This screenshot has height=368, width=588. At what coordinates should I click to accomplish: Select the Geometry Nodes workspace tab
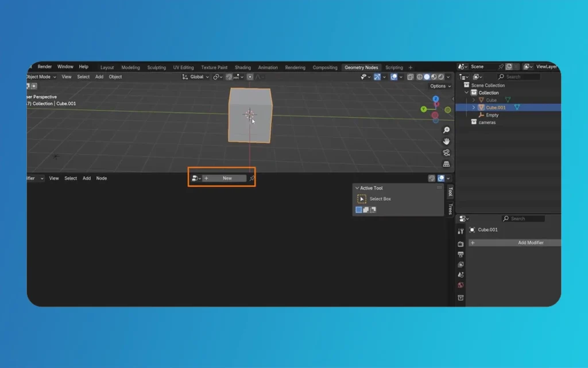point(361,68)
